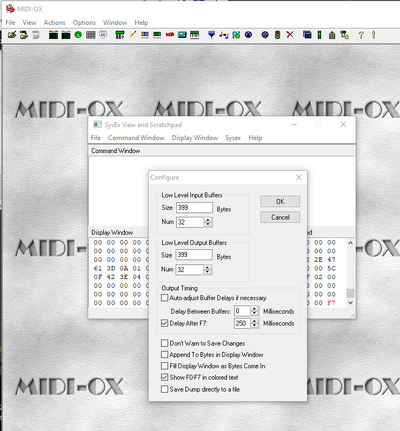Click the green vertical bar toolbar icon
Viewport: 400px width, 431px height.
pyautogui.click(x=319, y=35)
